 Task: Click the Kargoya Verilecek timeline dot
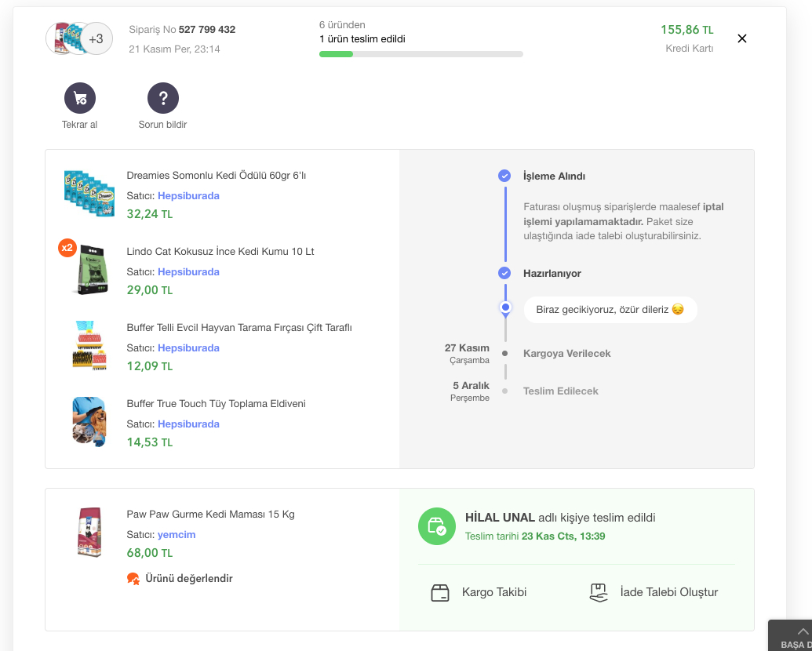click(505, 354)
